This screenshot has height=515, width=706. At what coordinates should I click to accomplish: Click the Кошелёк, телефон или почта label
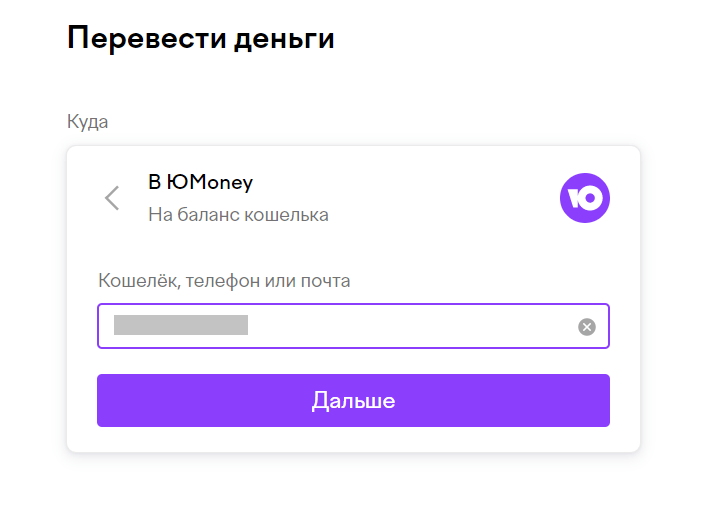tap(224, 280)
